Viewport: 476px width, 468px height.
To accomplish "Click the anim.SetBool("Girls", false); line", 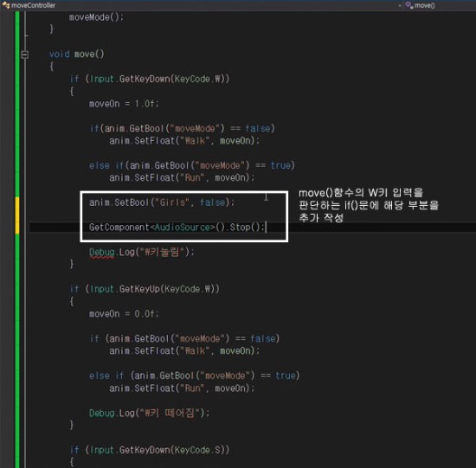I will pyautogui.click(x=162, y=202).
